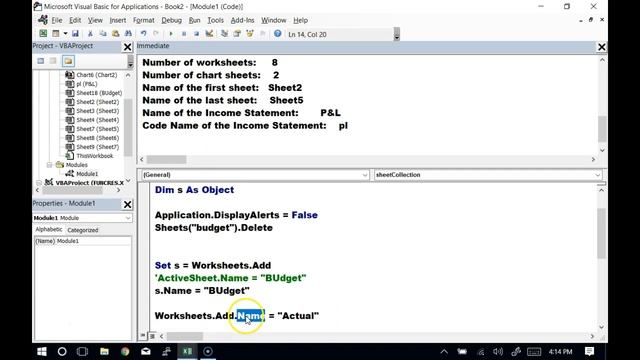640x360 pixels.
Task: Open the View menu
Action: pos(95,20)
